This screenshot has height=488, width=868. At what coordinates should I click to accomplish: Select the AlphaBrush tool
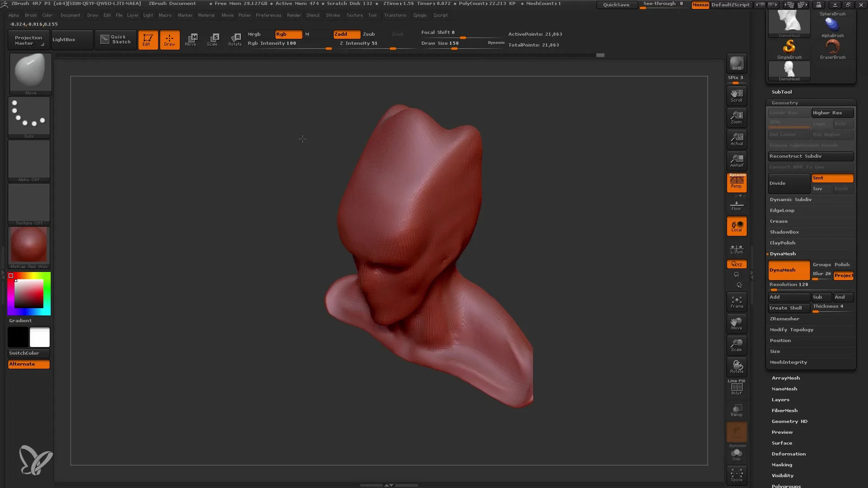click(833, 28)
